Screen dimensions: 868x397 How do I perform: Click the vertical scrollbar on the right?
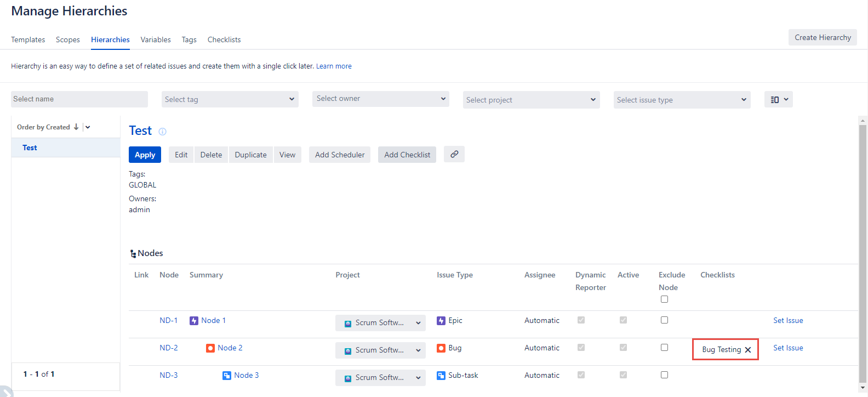pos(863,247)
